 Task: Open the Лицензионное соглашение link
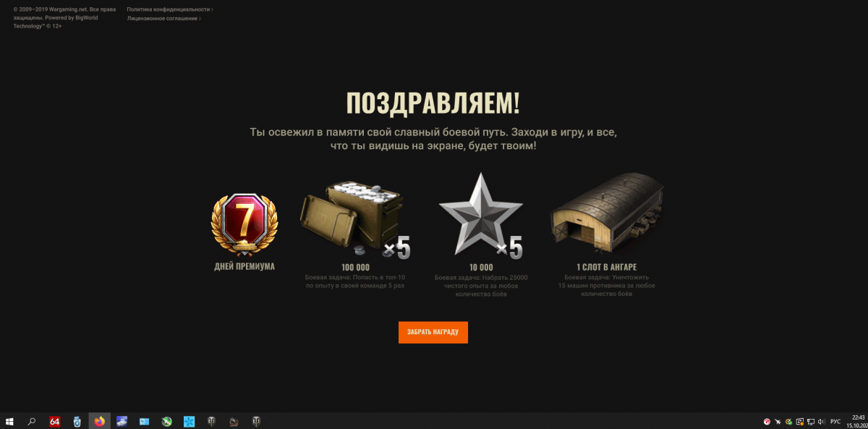[163, 18]
